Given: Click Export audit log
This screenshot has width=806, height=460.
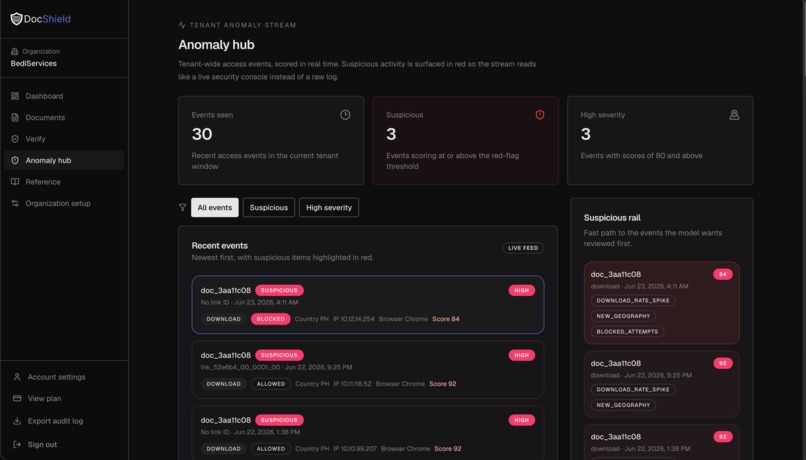Looking at the screenshot, I should (x=55, y=421).
